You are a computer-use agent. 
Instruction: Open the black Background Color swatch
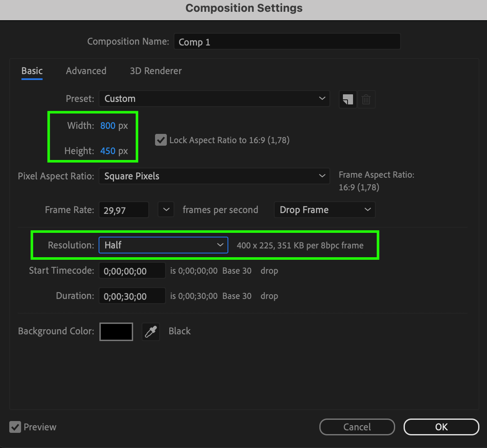(116, 332)
